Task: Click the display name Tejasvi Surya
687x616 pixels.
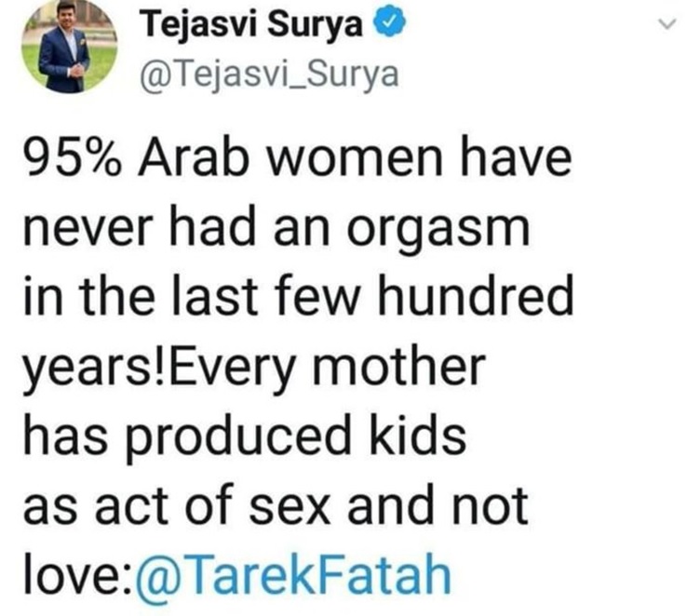Action: click(253, 26)
